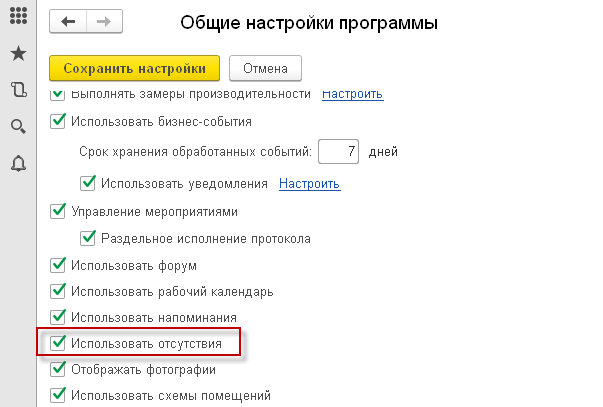Open notifications bell icon
The height and width of the screenshot is (407, 603).
pyautogui.click(x=18, y=161)
